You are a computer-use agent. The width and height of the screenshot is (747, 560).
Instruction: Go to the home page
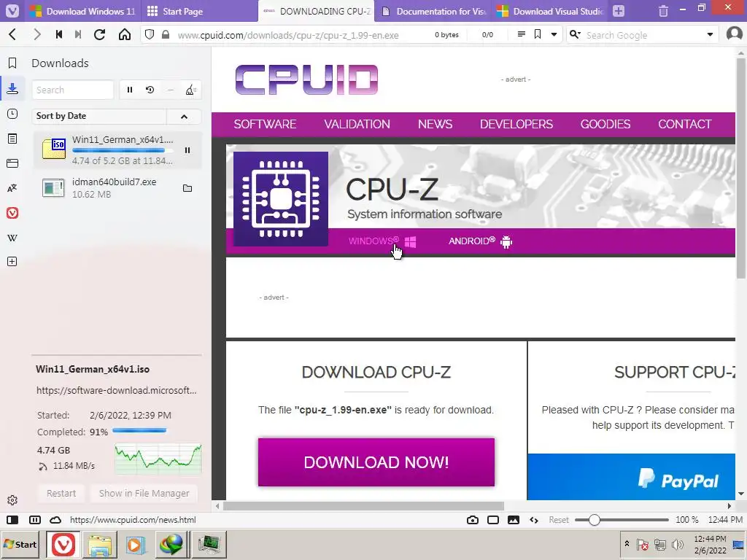pyautogui.click(x=125, y=35)
